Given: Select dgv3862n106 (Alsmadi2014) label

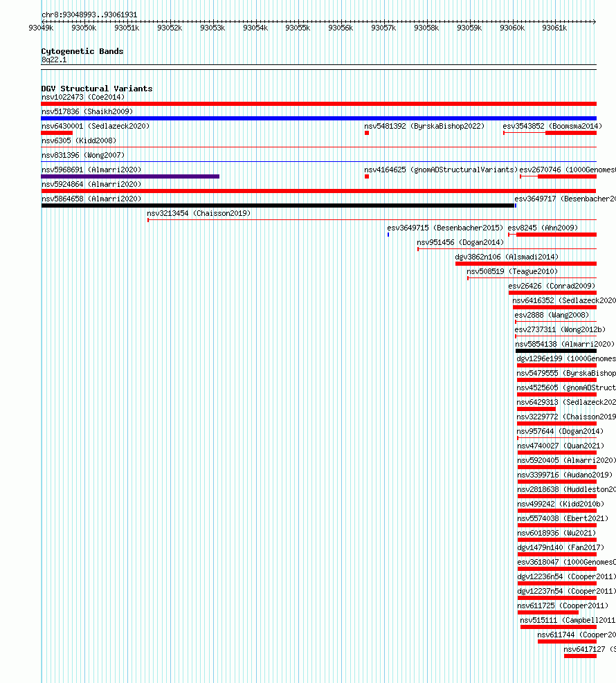Looking at the screenshot, I should (x=507, y=257).
